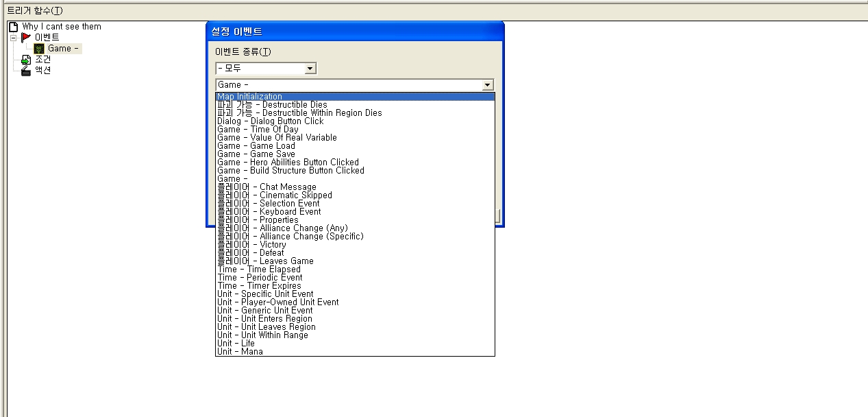868x417 pixels.
Task: Select the 조건 tree item
Action: coord(42,60)
